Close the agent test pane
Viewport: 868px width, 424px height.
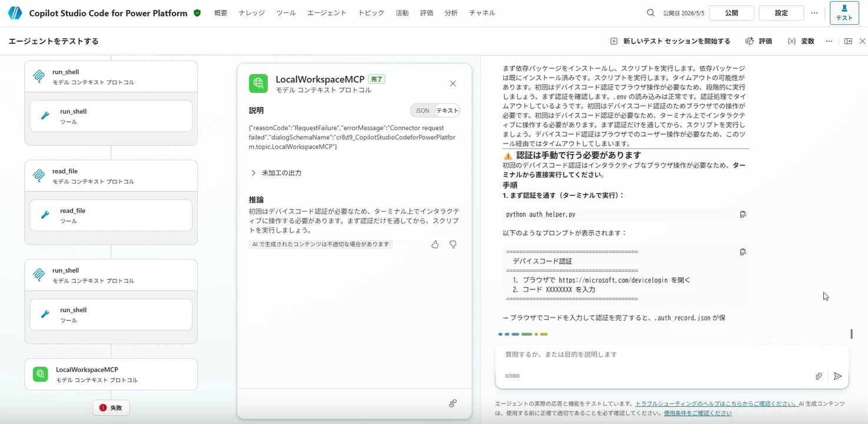tap(862, 41)
